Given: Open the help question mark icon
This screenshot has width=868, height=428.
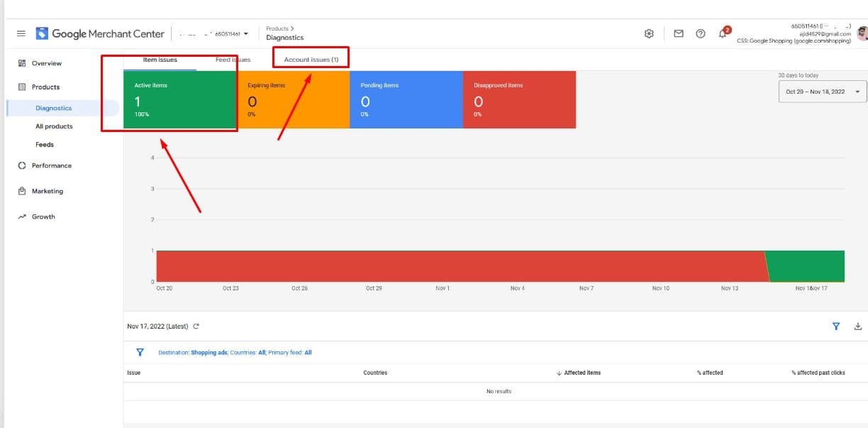Looking at the screenshot, I should (701, 33).
